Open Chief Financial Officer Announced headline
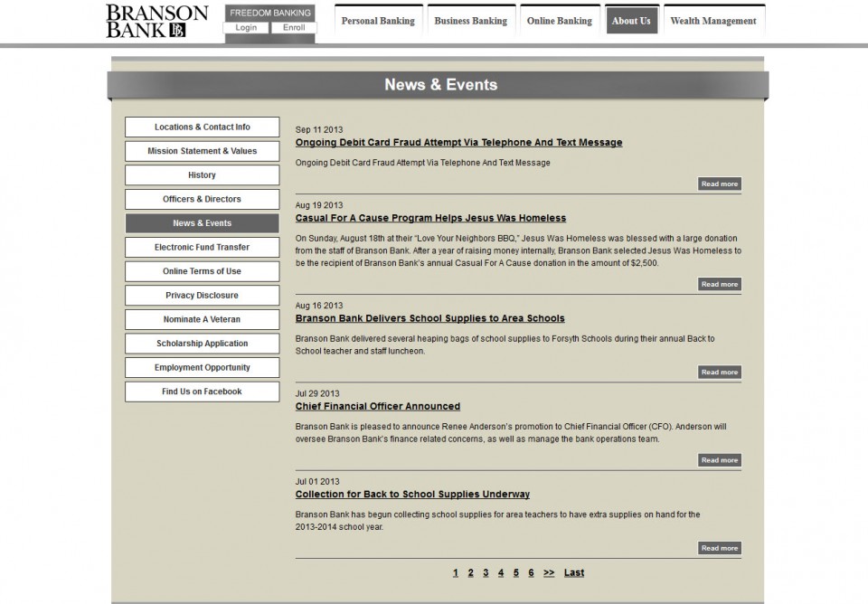The width and height of the screenshot is (868, 604). [x=378, y=406]
